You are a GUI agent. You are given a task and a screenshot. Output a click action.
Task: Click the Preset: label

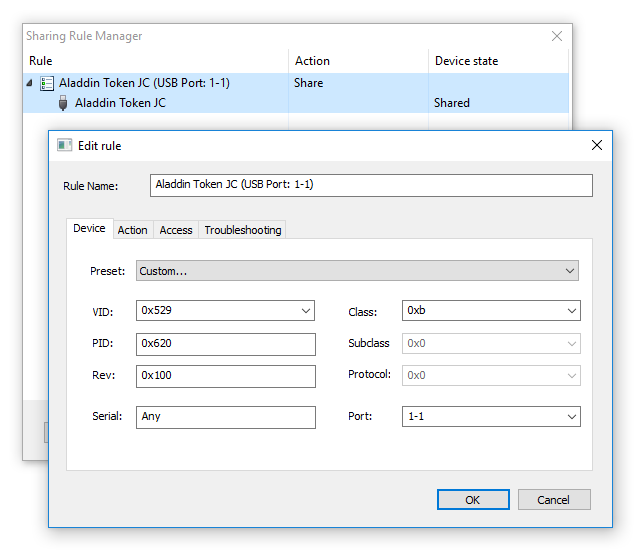pyautogui.click(x=107, y=271)
